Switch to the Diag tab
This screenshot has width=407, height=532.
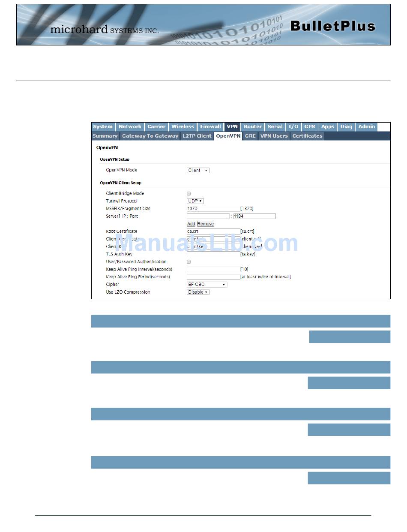point(346,127)
